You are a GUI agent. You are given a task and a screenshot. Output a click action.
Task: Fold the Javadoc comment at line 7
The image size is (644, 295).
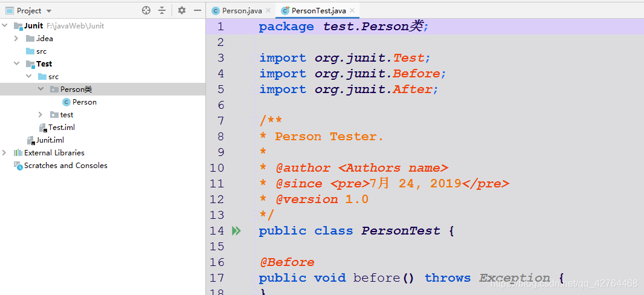(254, 121)
